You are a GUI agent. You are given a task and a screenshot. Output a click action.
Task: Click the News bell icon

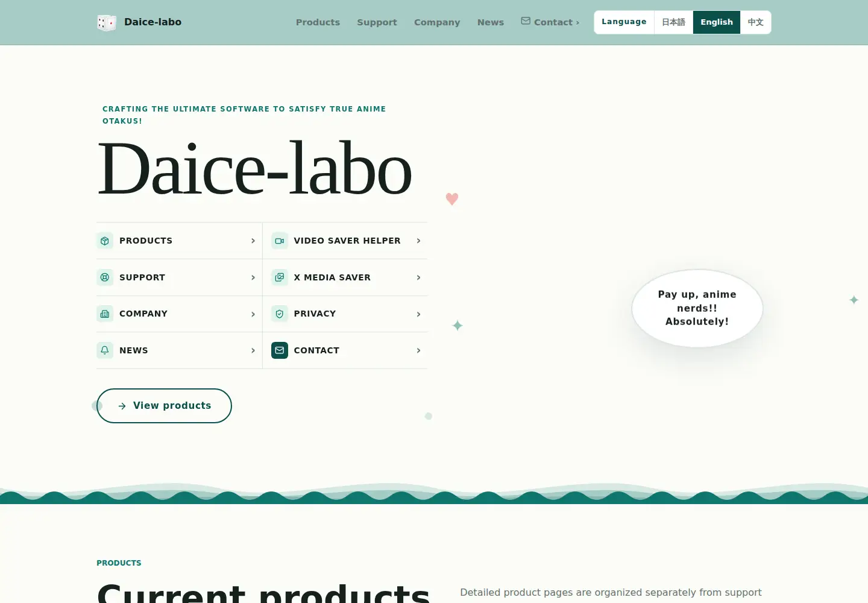[105, 350]
